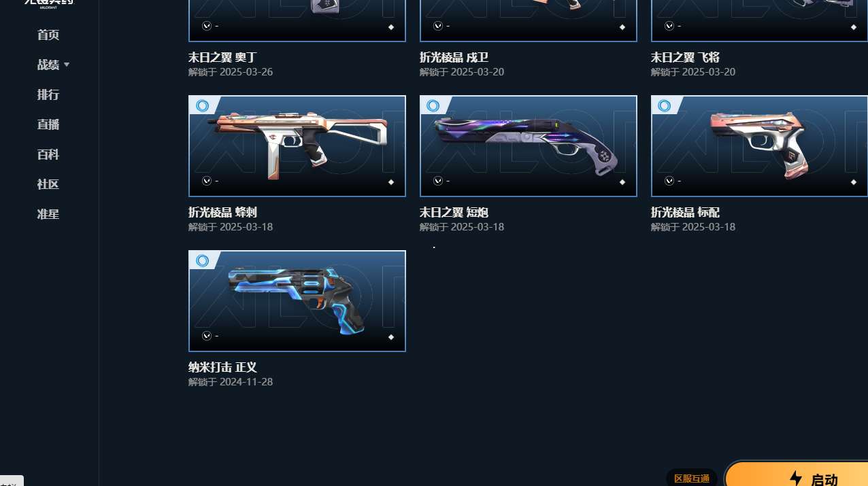Select the 末日之翼 短炮 shotgun skin thumbnail
This screenshot has height=486, width=868.
529,146
